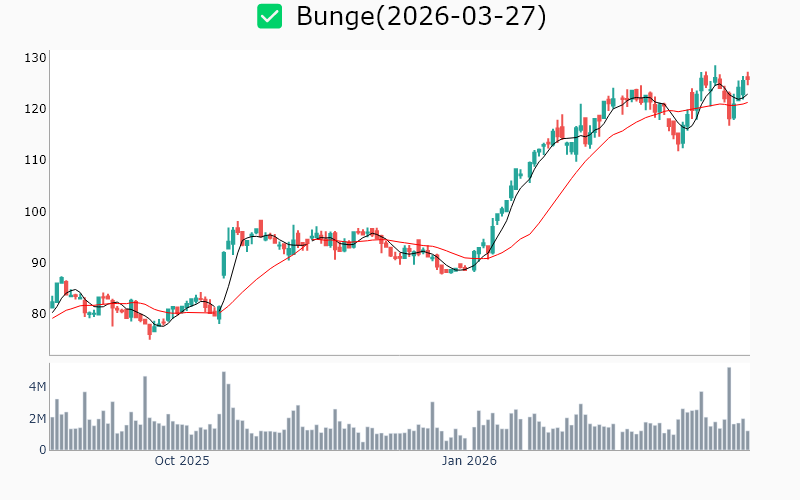Click the last volume bar at far right
This screenshot has height=500, width=800.
(747, 440)
